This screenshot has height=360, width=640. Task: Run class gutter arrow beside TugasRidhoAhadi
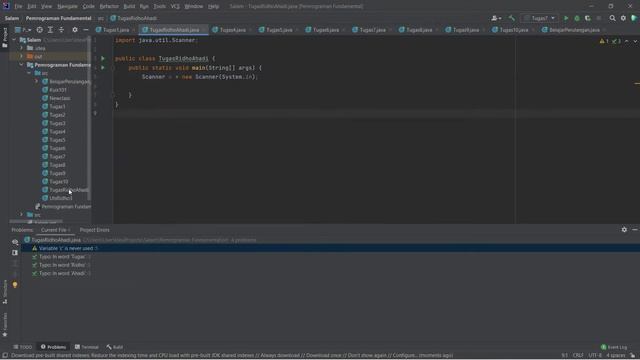pos(103,58)
